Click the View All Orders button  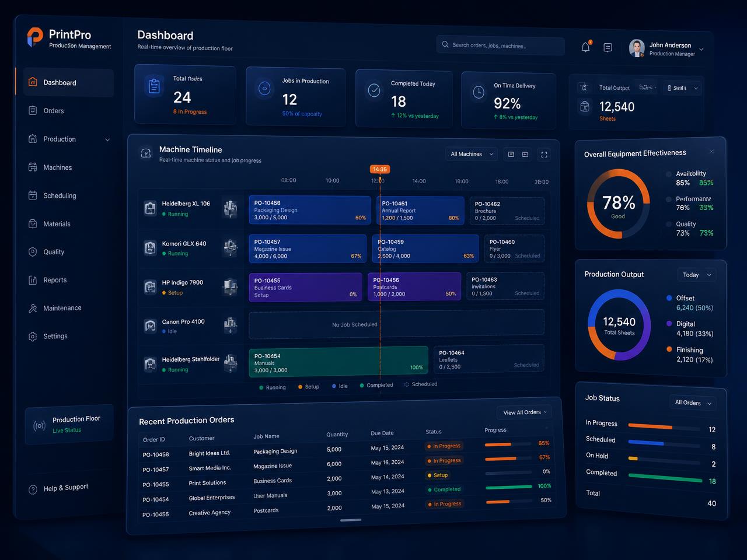coord(525,412)
